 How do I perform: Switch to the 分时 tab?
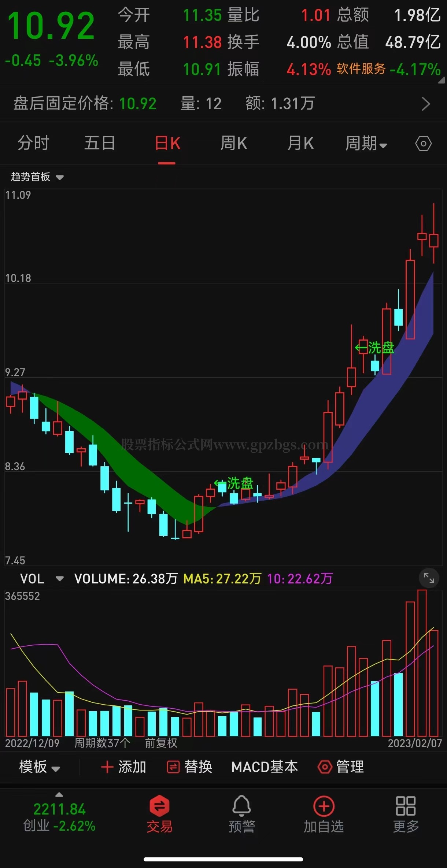(x=33, y=144)
